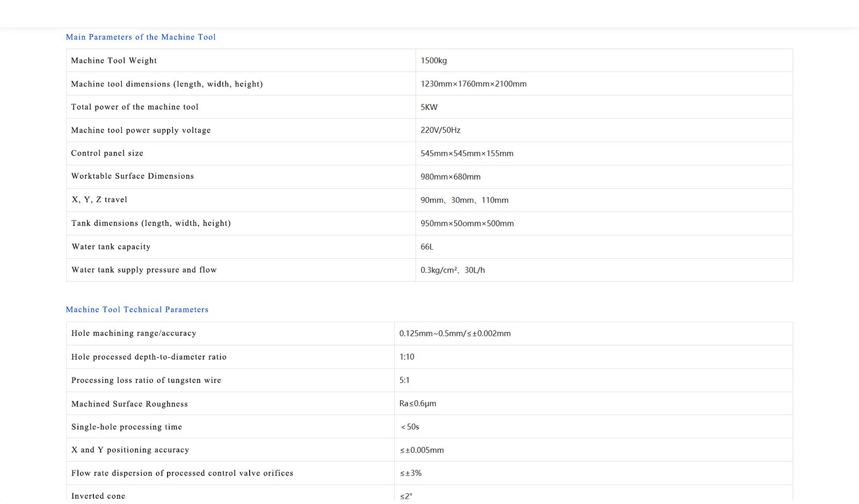
Task: Click the Processing loss ratio of tungsten wire label
Action: tap(146, 380)
